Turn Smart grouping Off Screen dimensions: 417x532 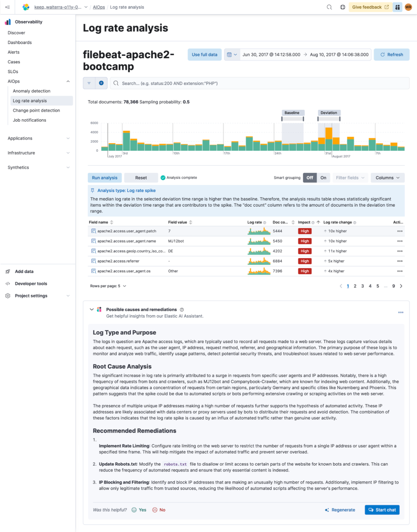coord(310,178)
